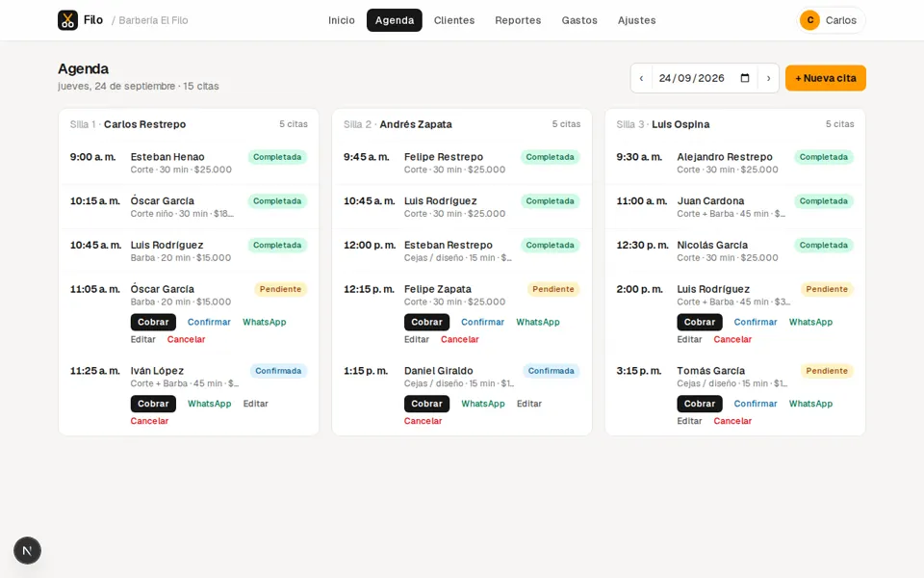Open the calendar picker icon in date field
The width and height of the screenshot is (924, 578).
[745, 78]
